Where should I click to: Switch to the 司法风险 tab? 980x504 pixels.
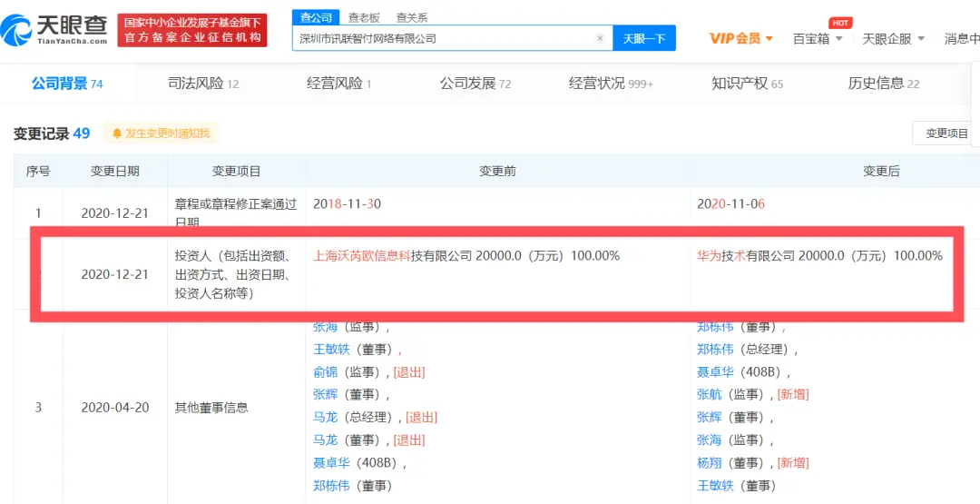point(204,84)
